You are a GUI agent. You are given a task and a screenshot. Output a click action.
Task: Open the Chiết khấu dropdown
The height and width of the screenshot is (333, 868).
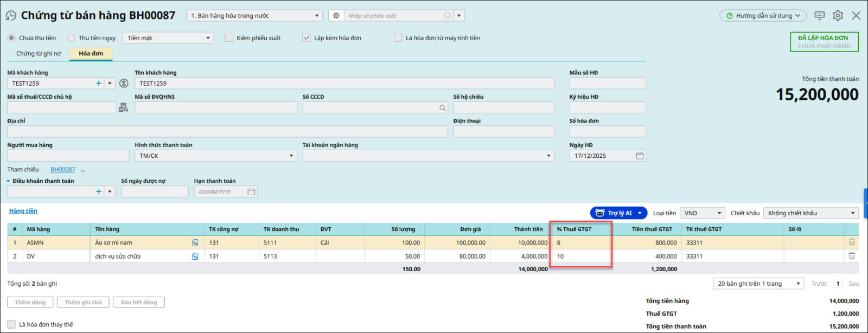[810, 213]
